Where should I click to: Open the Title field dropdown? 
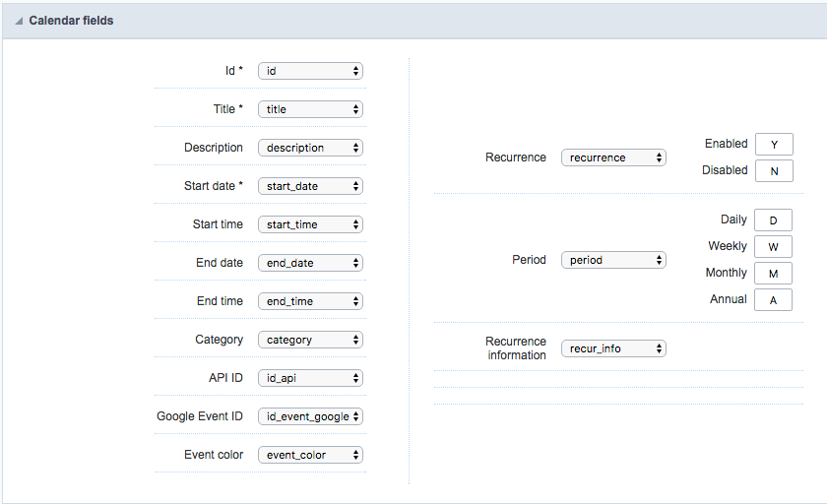(310, 109)
